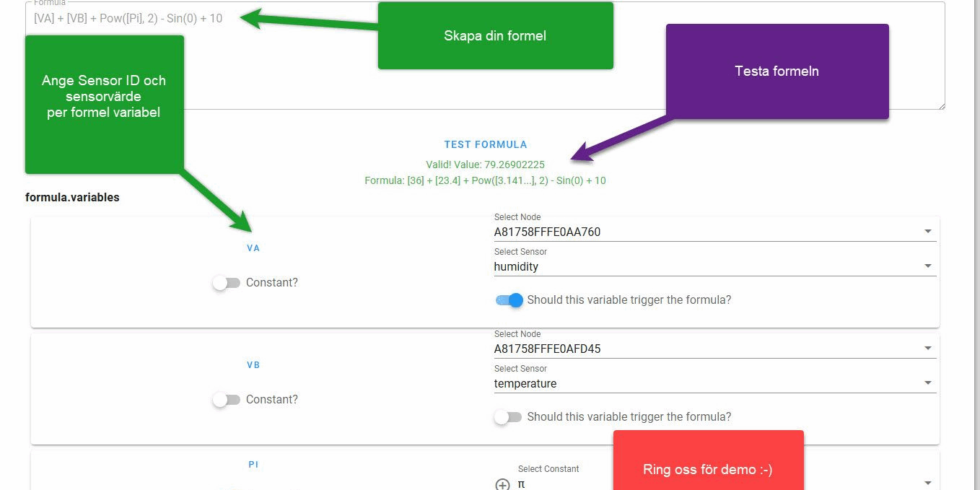
Task: Disable trigger switch for VA humidity variable
Action: pos(509,300)
